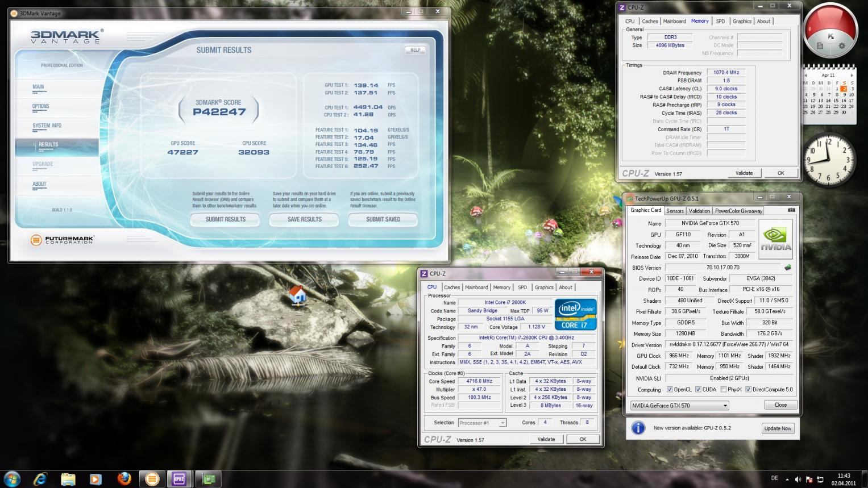The image size is (868, 488).
Task: Select About in 3DMark Vantage sidebar
Action: tap(39, 184)
